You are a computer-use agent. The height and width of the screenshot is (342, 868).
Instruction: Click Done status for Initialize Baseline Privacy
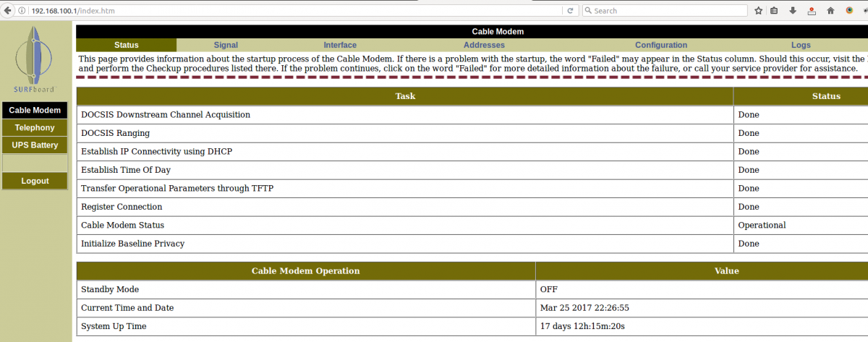click(749, 244)
